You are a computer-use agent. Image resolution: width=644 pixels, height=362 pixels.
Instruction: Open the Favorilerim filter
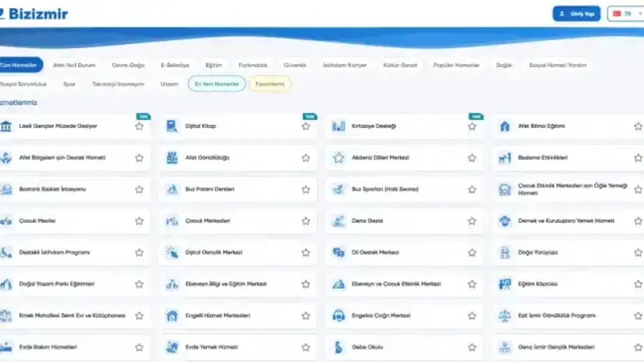270,84
